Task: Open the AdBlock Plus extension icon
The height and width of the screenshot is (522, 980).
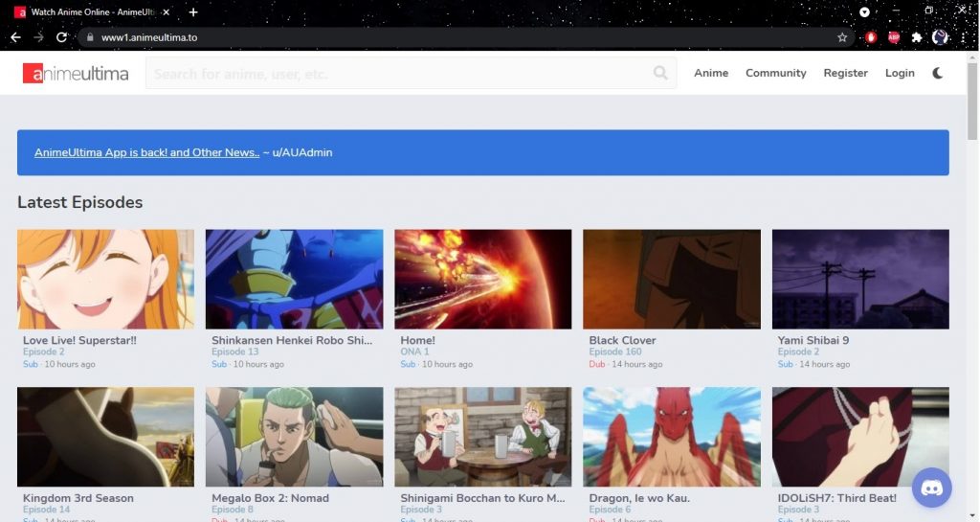Action: [894, 37]
